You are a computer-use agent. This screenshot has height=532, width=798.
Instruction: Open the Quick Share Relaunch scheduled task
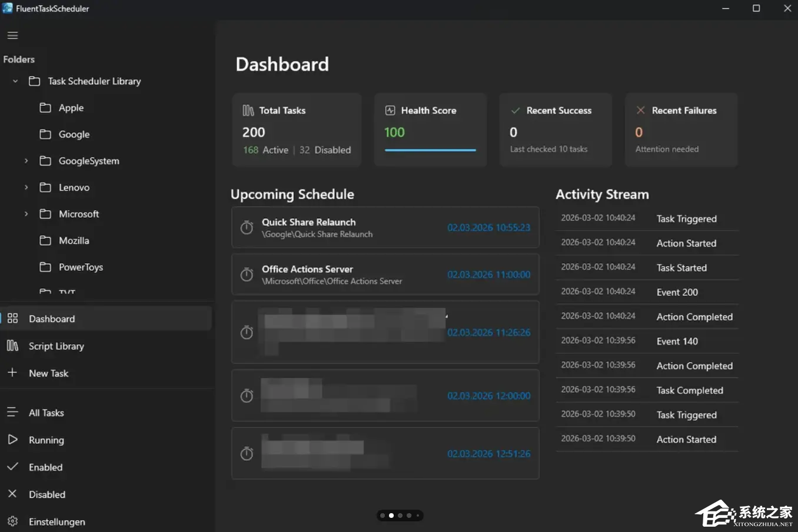pyautogui.click(x=385, y=227)
